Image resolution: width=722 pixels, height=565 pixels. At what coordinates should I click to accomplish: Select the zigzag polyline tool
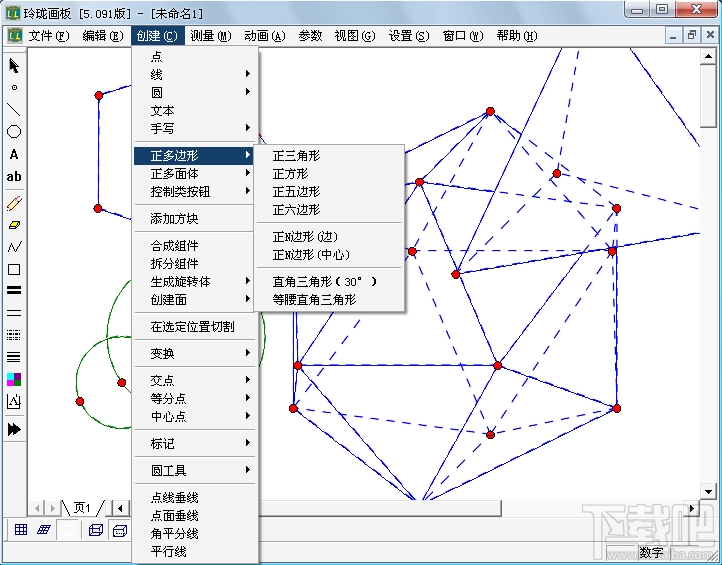tap(14, 247)
